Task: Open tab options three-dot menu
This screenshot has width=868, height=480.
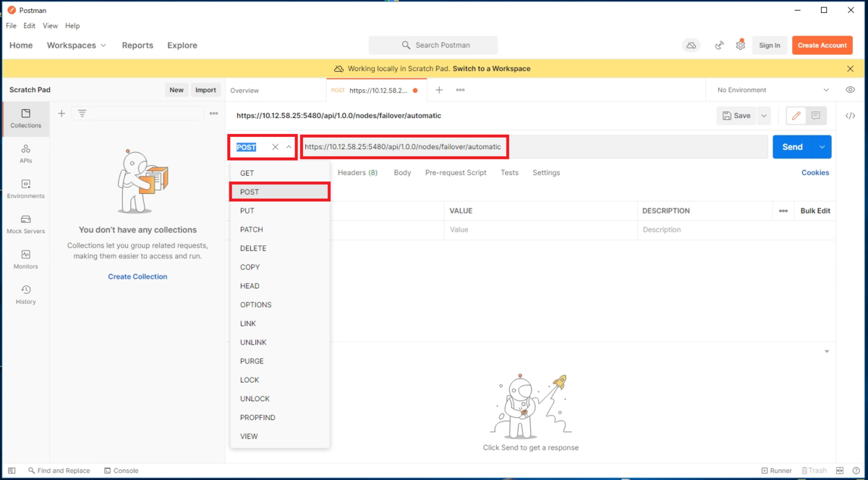Action: (x=460, y=90)
